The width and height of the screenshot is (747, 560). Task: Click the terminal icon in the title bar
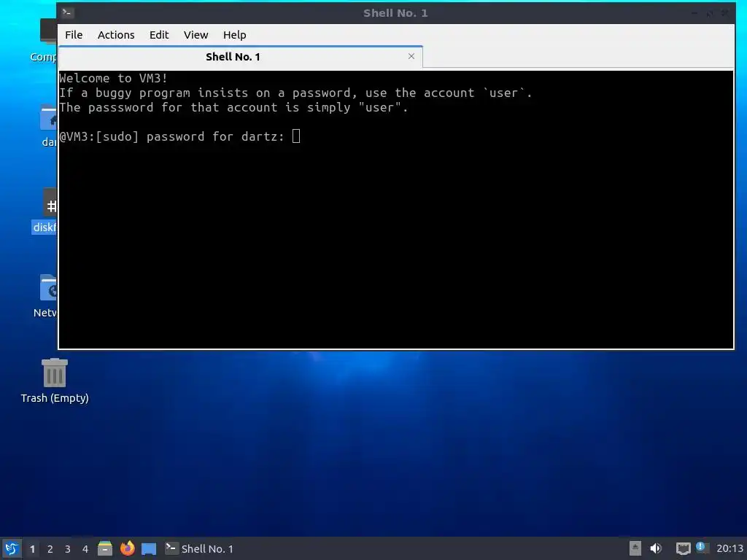67,13
